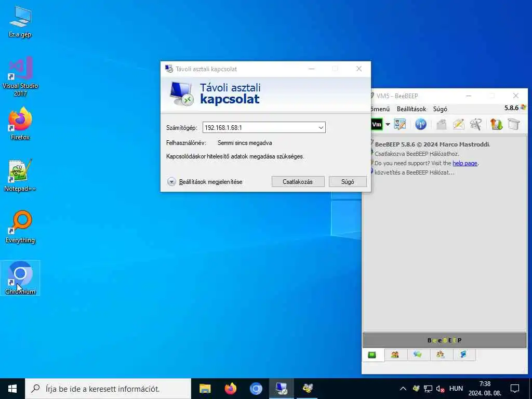Screen dimensions: 532x399
Task: Click the Vm user avatar in BeeBEEP toolbar
Action: (377, 124)
